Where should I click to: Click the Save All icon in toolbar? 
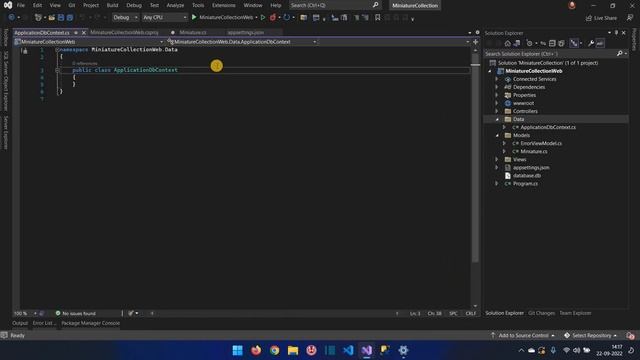70,18
